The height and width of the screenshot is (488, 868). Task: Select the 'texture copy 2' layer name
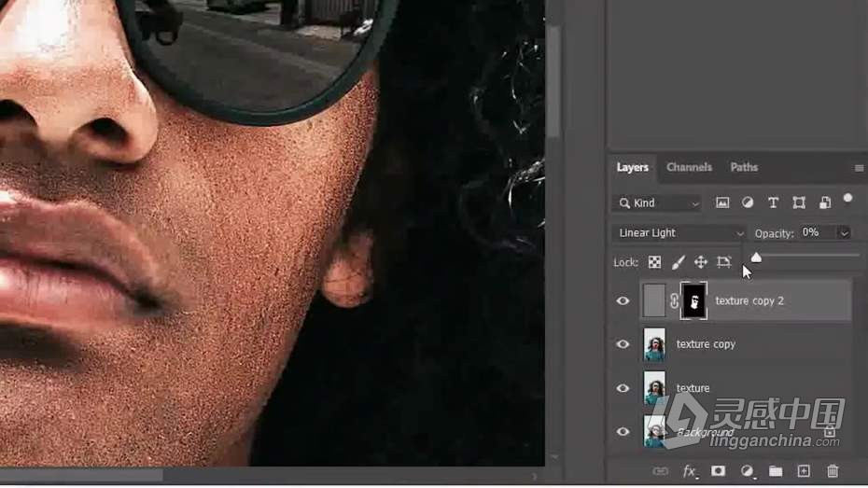[x=749, y=301]
